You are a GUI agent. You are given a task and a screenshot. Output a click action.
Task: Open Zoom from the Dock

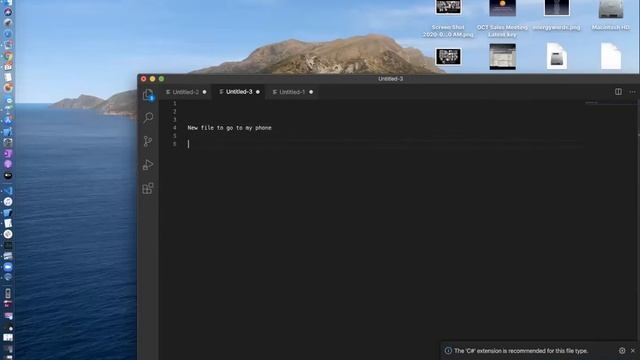tap(8, 267)
